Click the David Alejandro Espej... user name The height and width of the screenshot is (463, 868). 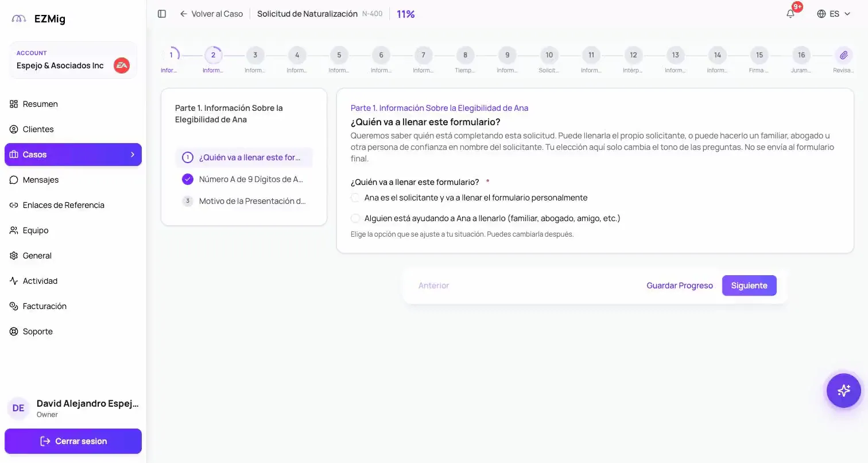click(x=88, y=404)
